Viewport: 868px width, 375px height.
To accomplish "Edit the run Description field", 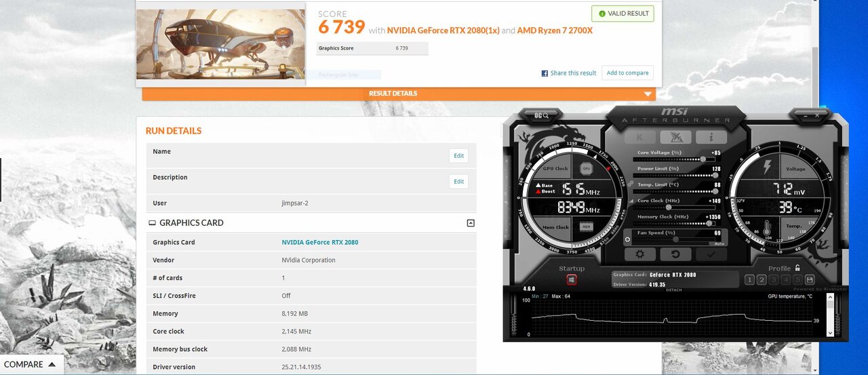I will coord(458,181).
